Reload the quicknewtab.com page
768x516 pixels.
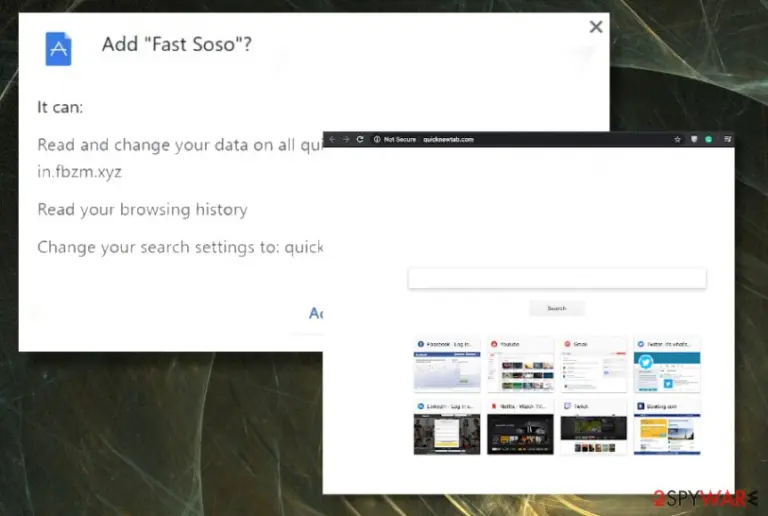[360, 140]
